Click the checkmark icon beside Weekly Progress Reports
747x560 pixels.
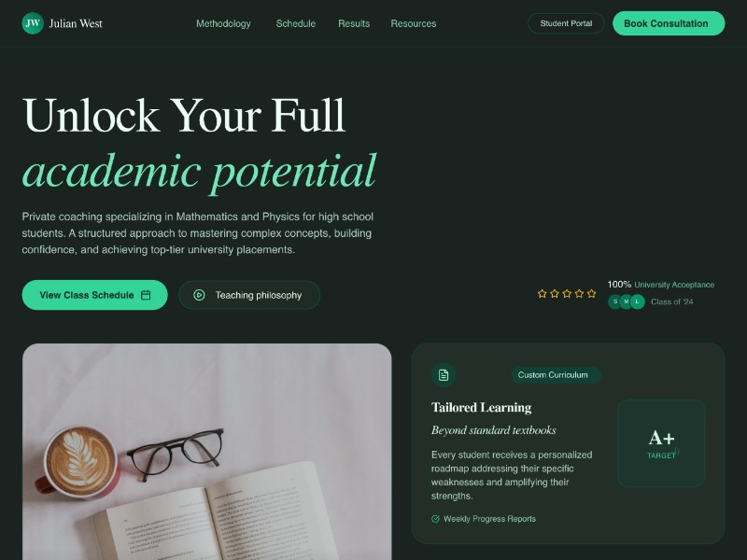(x=435, y=519)
